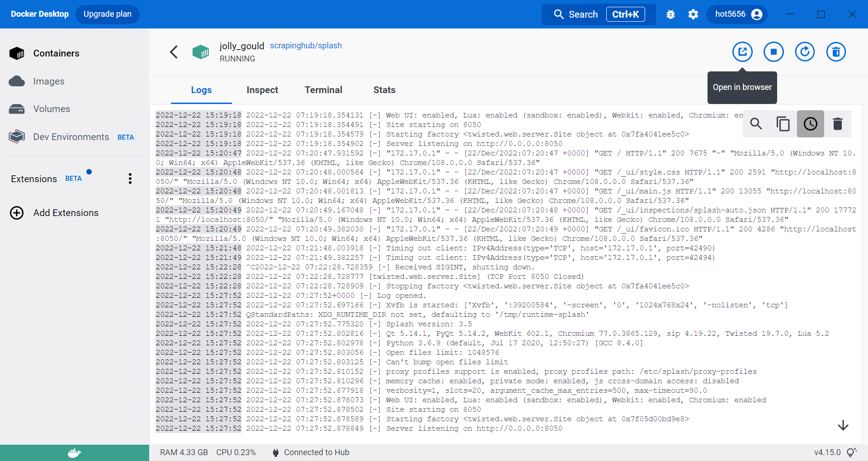
Task: Open Docker Desktop settings gear
Action: 693,14
